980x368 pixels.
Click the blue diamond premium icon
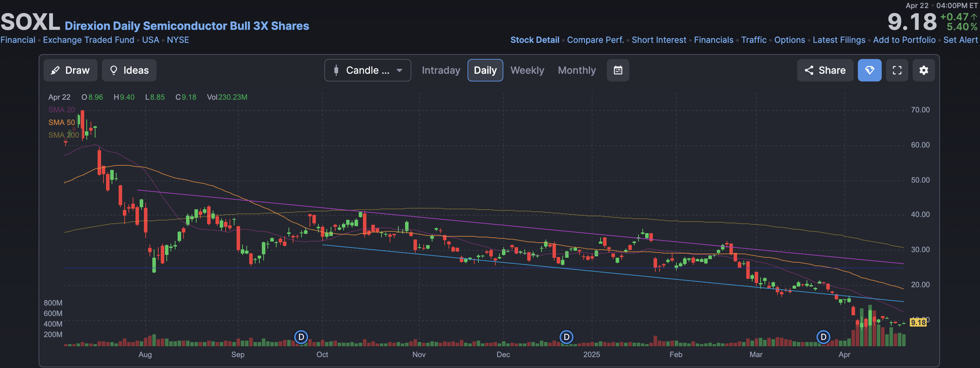point(870,70)
